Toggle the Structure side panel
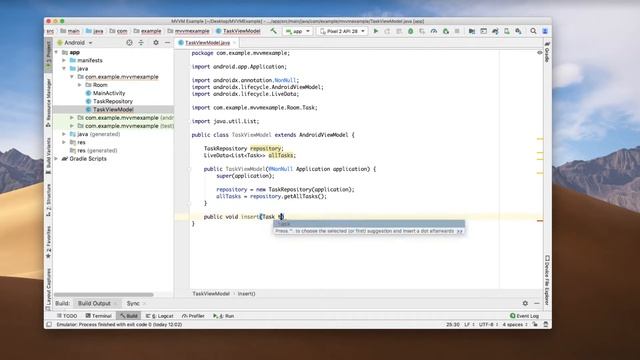Screen dimensions: 640x360 pyautogui.click(x=49, y=200)
